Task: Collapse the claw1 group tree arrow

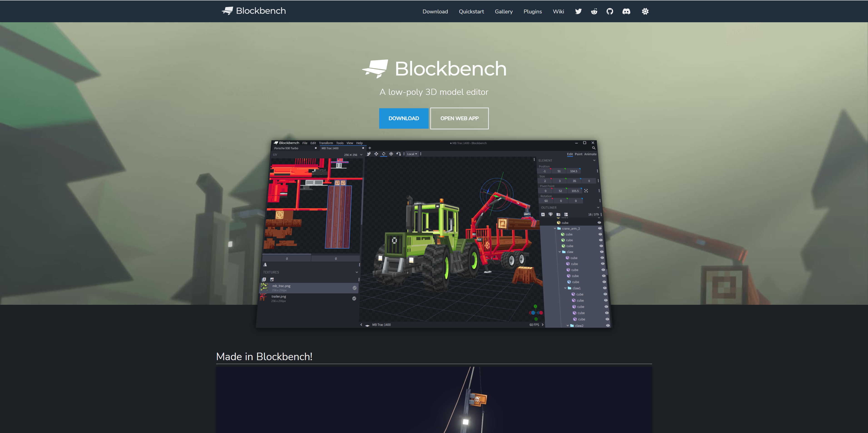Action: pos(565,288)
